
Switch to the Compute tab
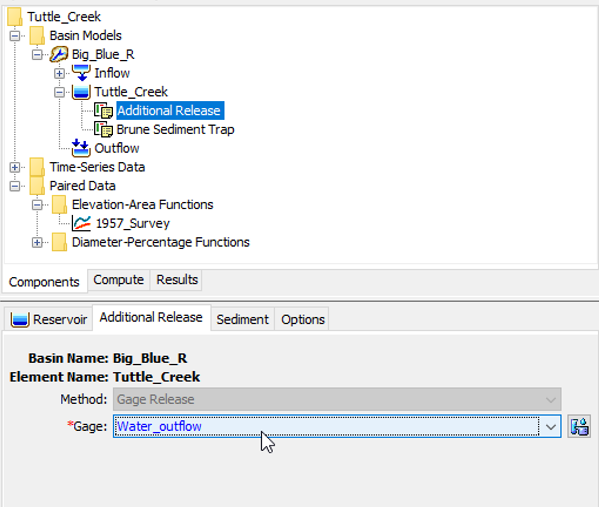[x=118, y=280]
